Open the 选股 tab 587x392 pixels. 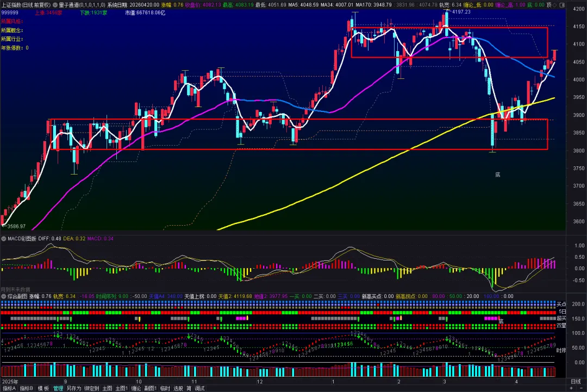click(178, 389)
